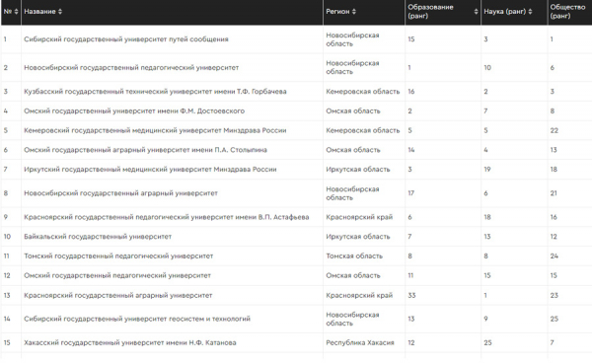Select Общество (ранг) column header
The image size is (592, 364).
[568, 11]
